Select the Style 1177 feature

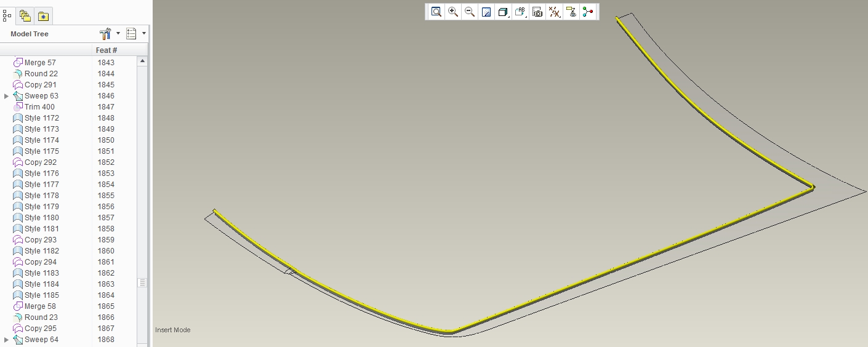36,185
